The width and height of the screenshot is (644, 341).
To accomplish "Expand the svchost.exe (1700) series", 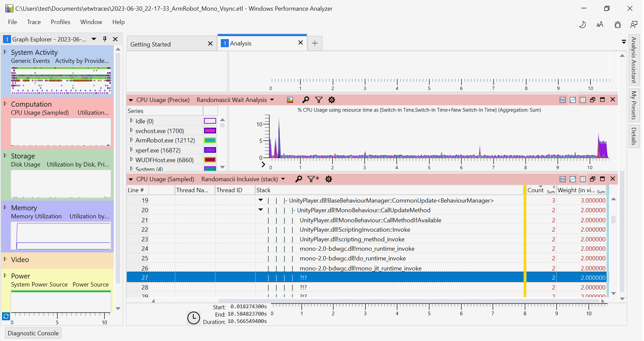I will tap(131, 130).
